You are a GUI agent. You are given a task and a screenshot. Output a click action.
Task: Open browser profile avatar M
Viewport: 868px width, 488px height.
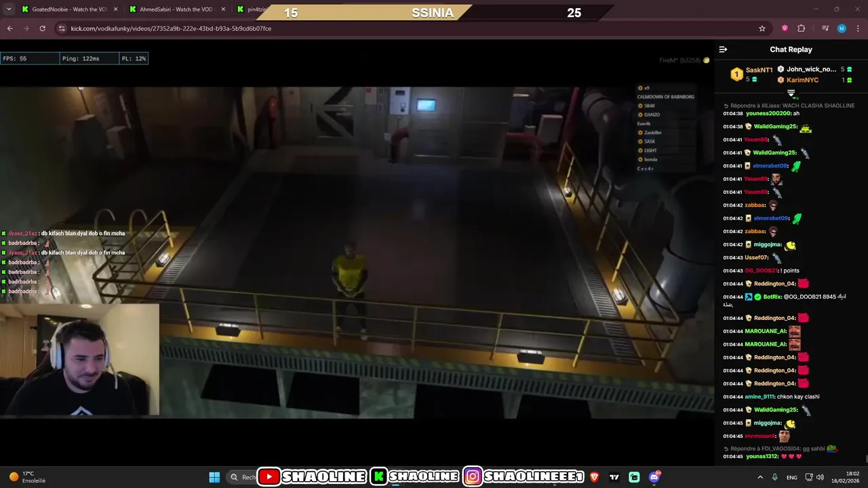click(842, 28)
